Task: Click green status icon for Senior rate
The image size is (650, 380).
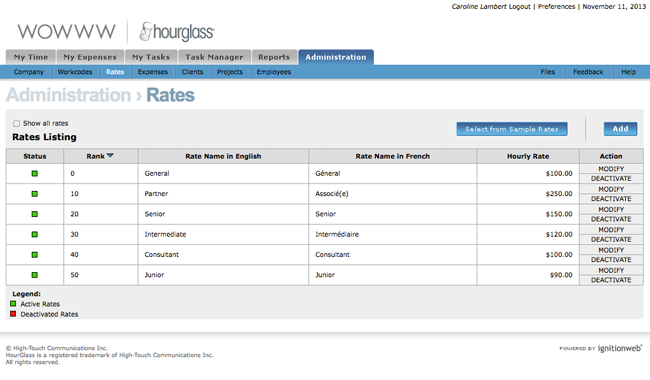Action: pyautogui.click(x=35, y=214)
